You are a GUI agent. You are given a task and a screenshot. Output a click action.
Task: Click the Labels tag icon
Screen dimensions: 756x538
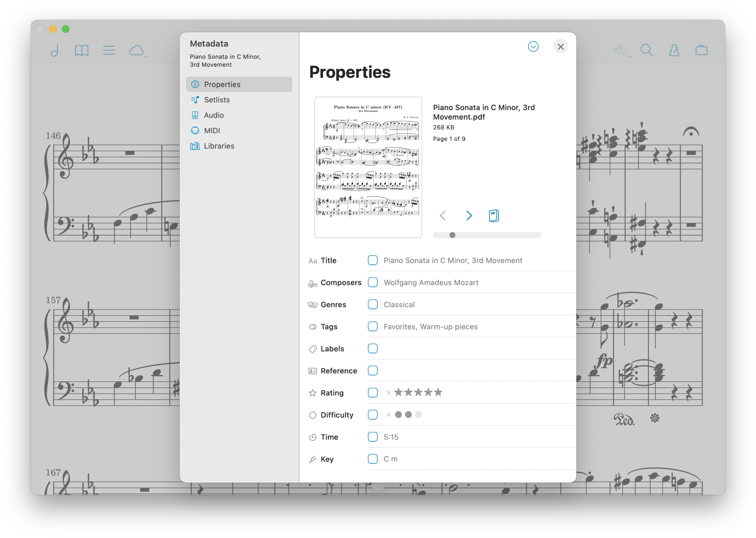click(x=312, y=349)
